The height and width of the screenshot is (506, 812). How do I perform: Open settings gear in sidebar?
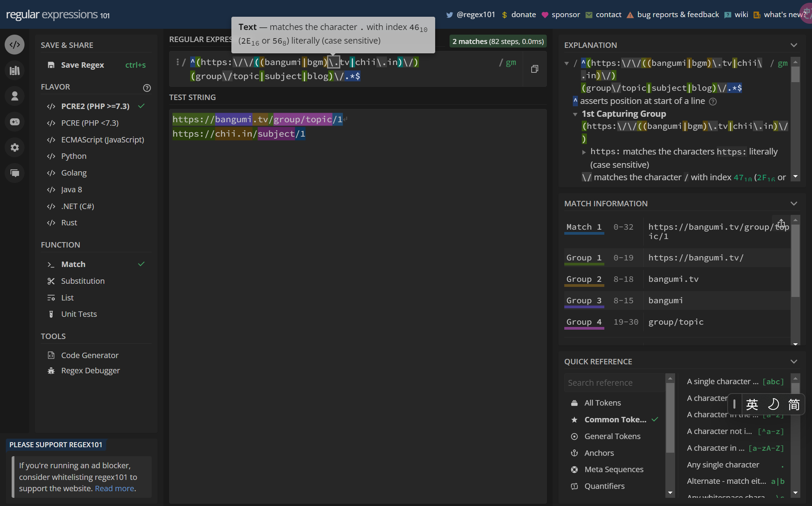[x=15, y=148]
